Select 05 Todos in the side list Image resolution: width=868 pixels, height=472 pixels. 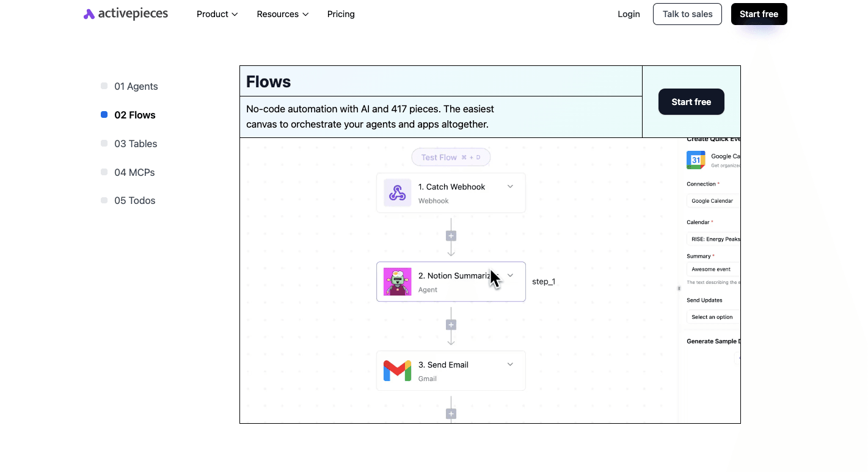pyautogui.click(x=128, y=200)
